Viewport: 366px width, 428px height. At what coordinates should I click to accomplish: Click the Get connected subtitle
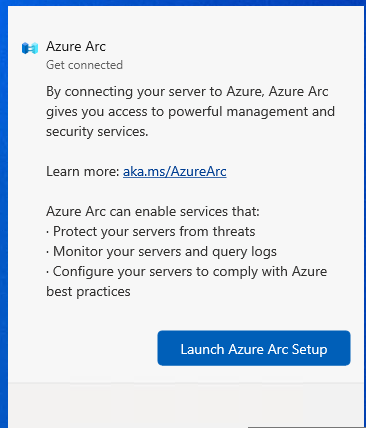[84, 65]
